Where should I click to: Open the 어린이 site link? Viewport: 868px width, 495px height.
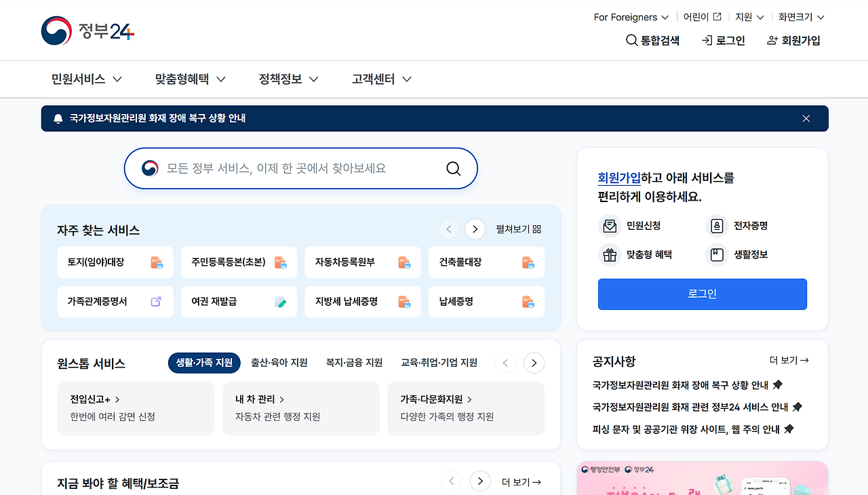click(x=701, y=17)
